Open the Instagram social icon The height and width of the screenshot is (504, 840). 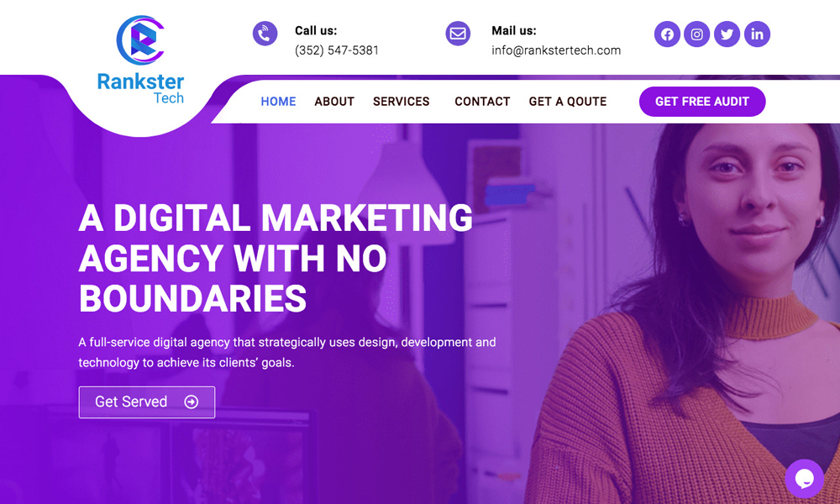696,34
